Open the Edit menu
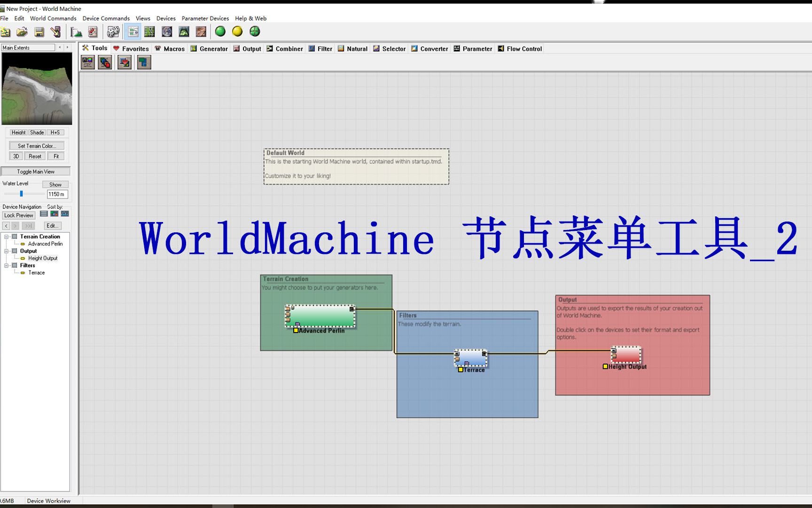 (x=19, y=18)
